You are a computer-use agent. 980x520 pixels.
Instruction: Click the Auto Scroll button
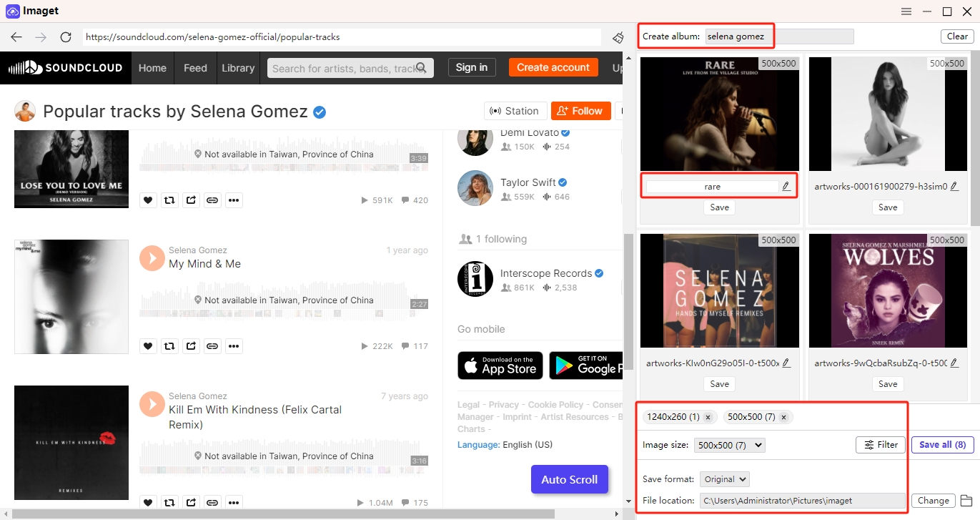(569, 479)
